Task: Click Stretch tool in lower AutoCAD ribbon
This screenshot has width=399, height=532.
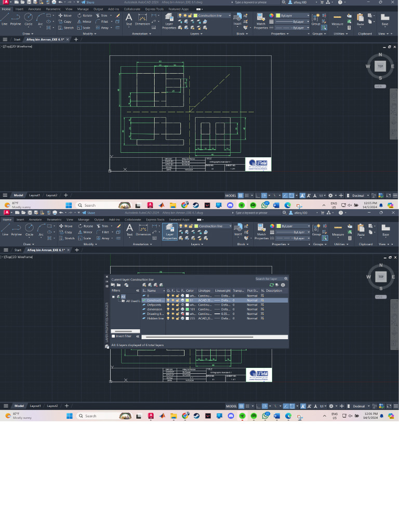Action: coord(66,238)
